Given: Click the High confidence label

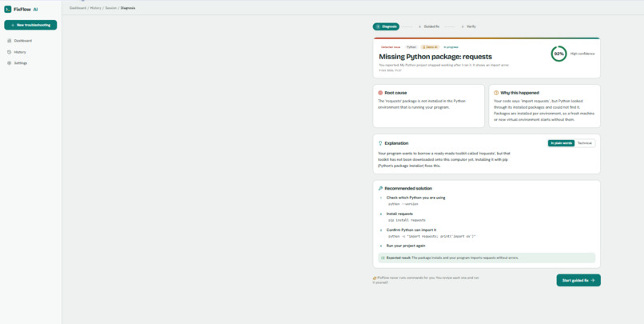Looking at the screenshot, I should [x=582, y=54].
